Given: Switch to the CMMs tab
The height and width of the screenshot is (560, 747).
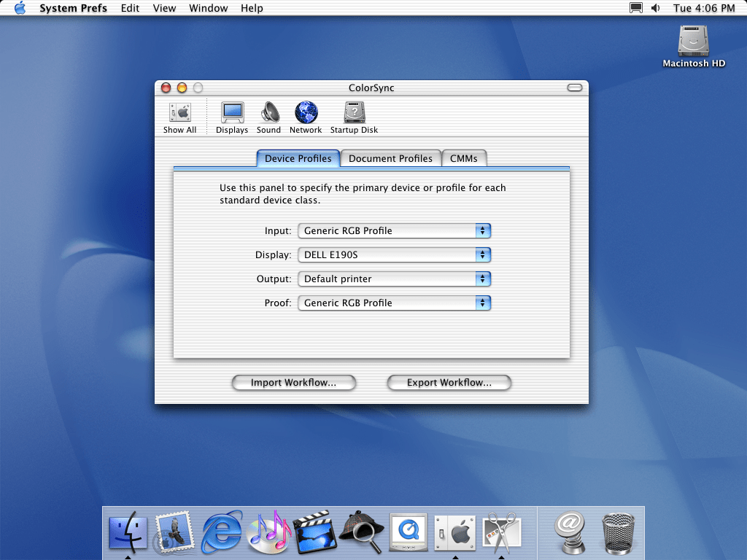Looking at the screenshot, I should (x=464, y=158).
